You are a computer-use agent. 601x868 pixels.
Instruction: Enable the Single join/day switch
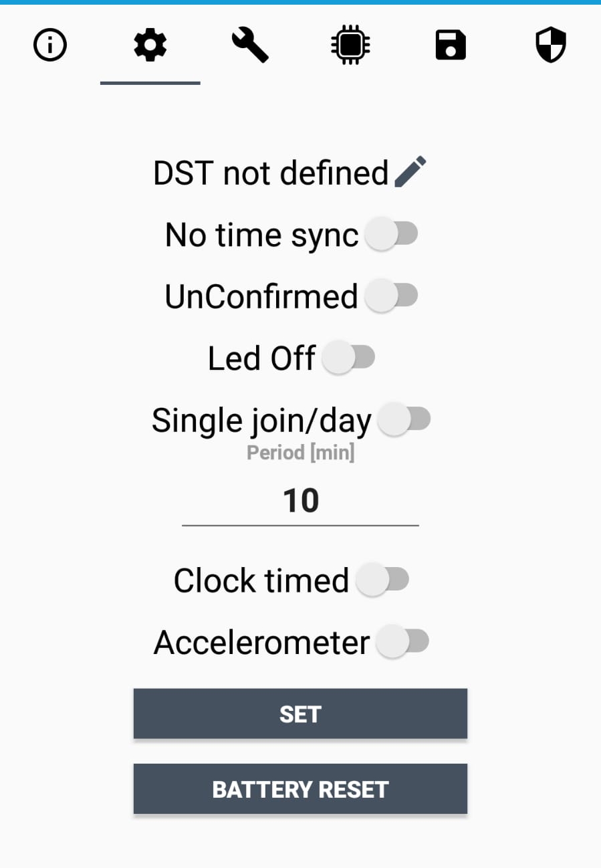point(404,420)
